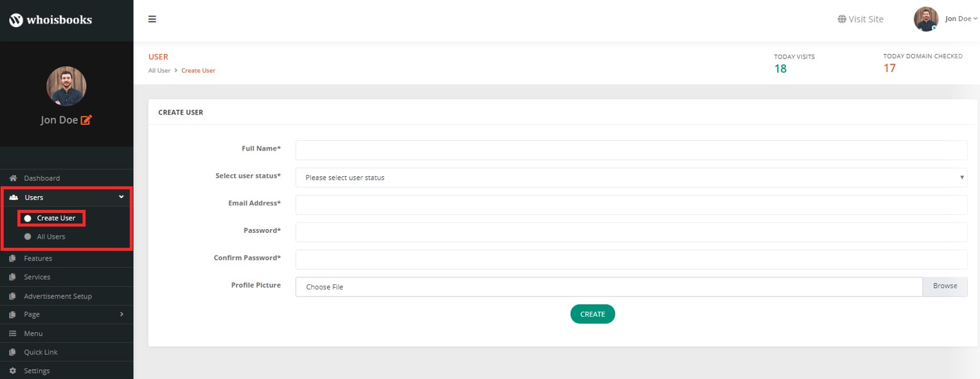980x379 pixels.
Task: Open the Advertisement Setup menu item
Action: 58,296
